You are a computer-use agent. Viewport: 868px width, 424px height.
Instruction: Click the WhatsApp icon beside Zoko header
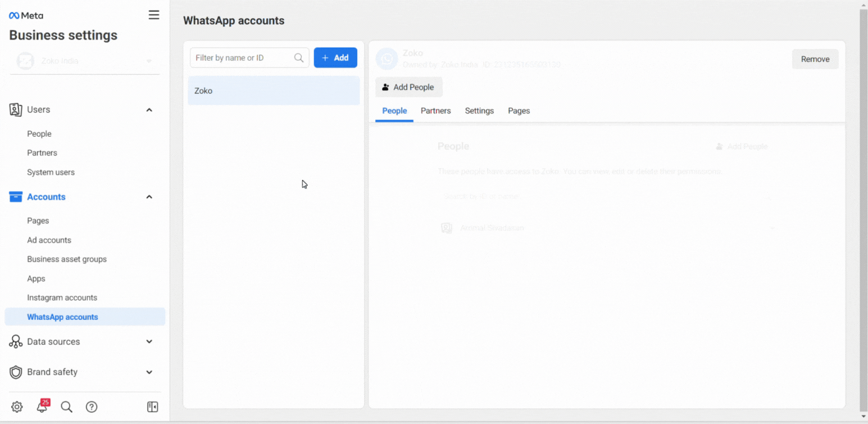(x=387, y=58)
